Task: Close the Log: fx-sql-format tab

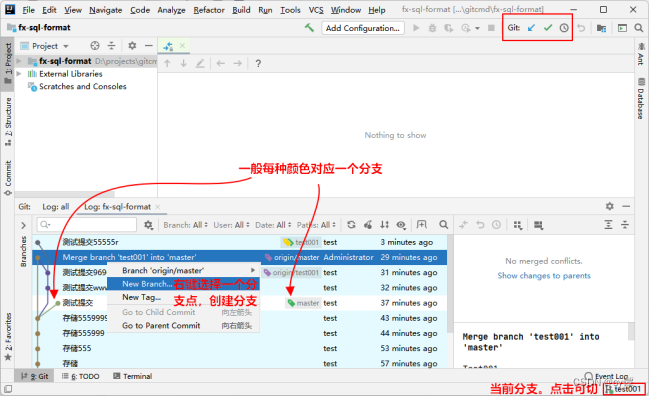Action: click(158, 207)
